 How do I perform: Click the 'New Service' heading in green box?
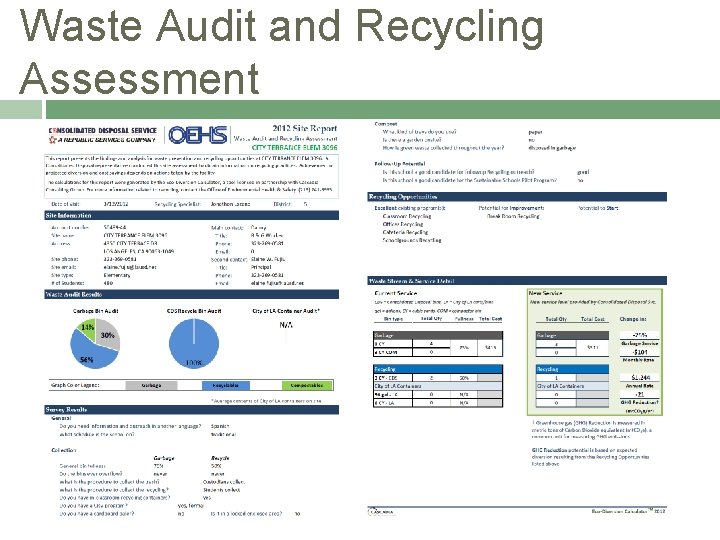(545, 293)
